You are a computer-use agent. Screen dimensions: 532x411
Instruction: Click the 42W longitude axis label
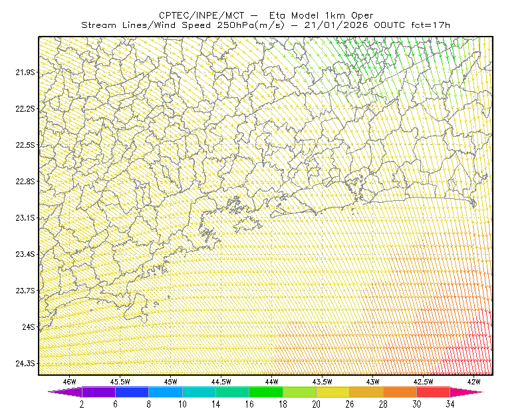pyautogui.click(x=473, y=382)
